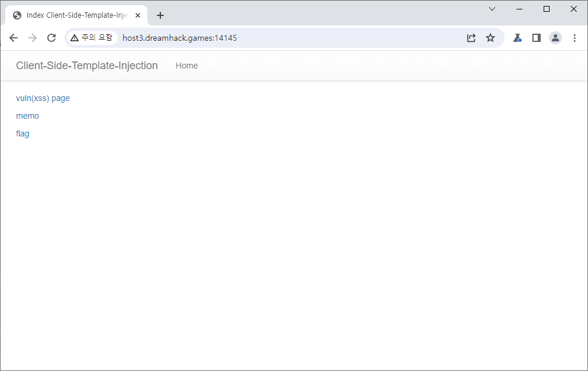
Task: Click the Client-Side-Template-Injection brand title
Action: coord(87,66)
